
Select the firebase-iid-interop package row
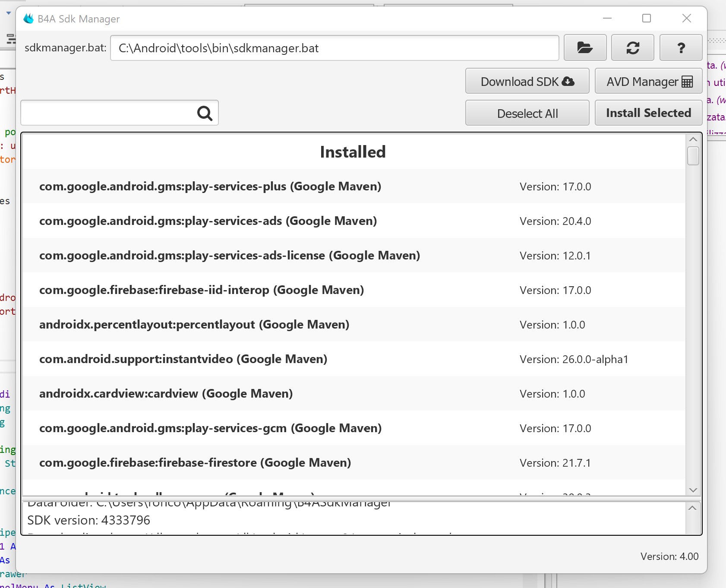354,290
